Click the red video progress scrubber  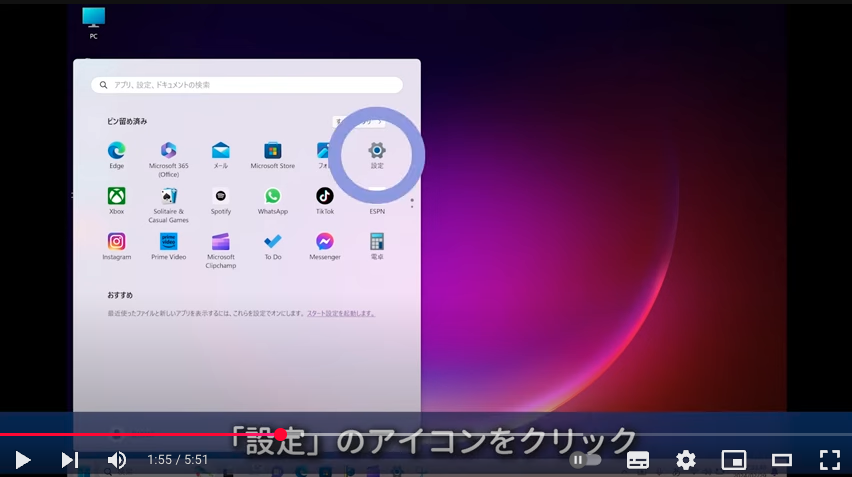tap(280, 434)
